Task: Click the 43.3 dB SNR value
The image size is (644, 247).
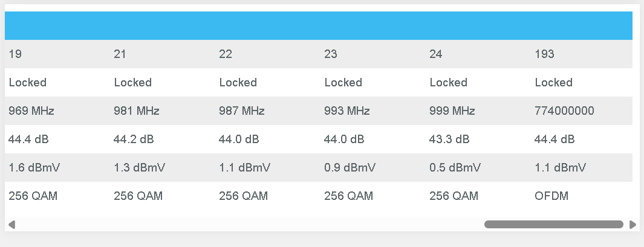Action: coord(449,140)
